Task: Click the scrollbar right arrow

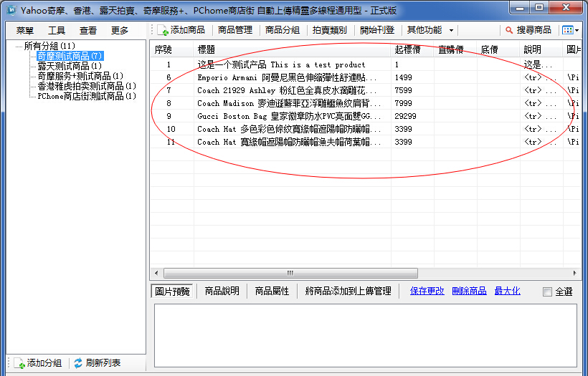Action: 575,273
